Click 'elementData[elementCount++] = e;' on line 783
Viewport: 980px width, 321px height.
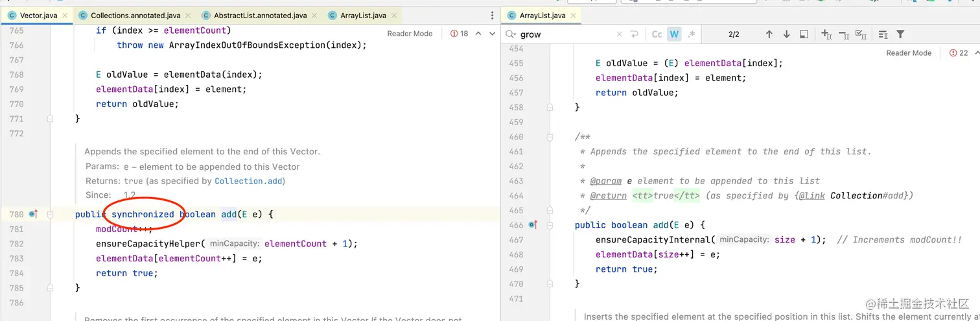click(x=179, y=258)
